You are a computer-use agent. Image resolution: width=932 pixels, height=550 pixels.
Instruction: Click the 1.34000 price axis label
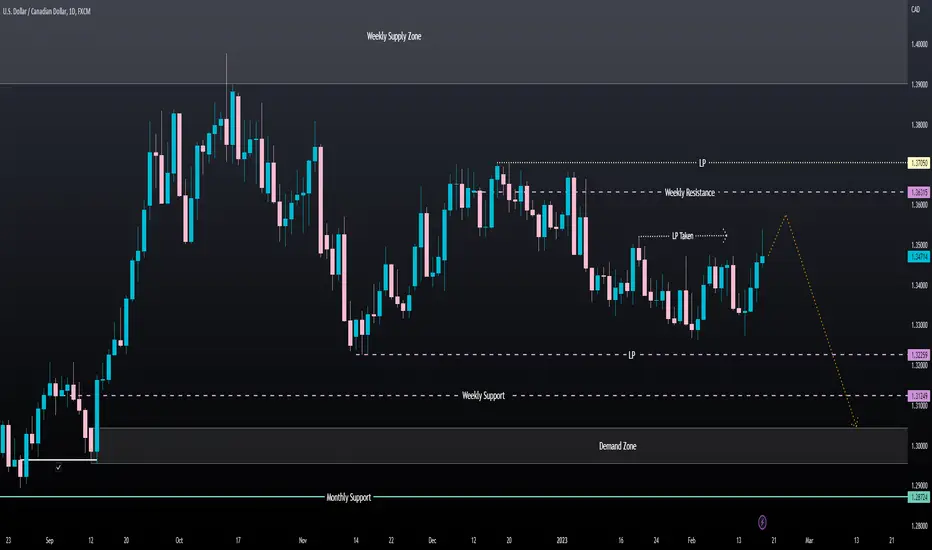(x=920, y=285)
